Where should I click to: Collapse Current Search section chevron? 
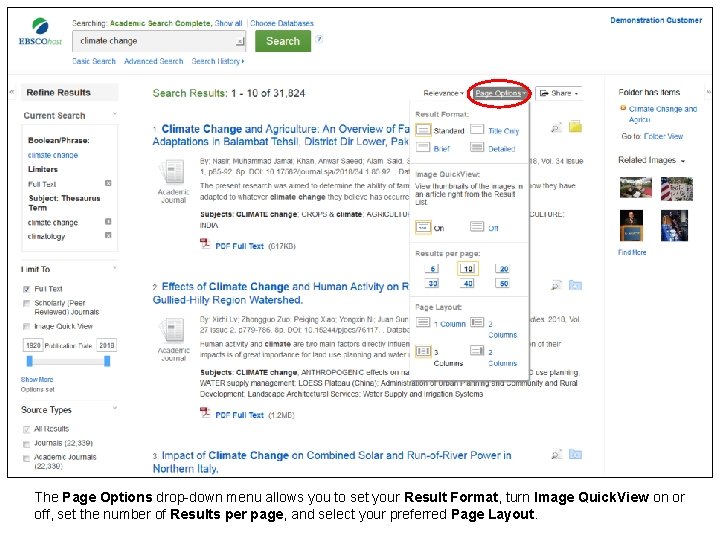[115, 114]
